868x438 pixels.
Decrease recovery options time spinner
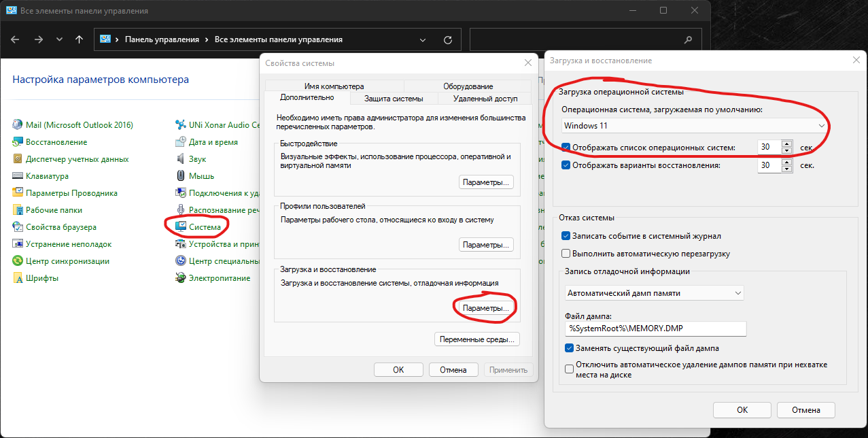pyautogui.click(x=787, y=169)
